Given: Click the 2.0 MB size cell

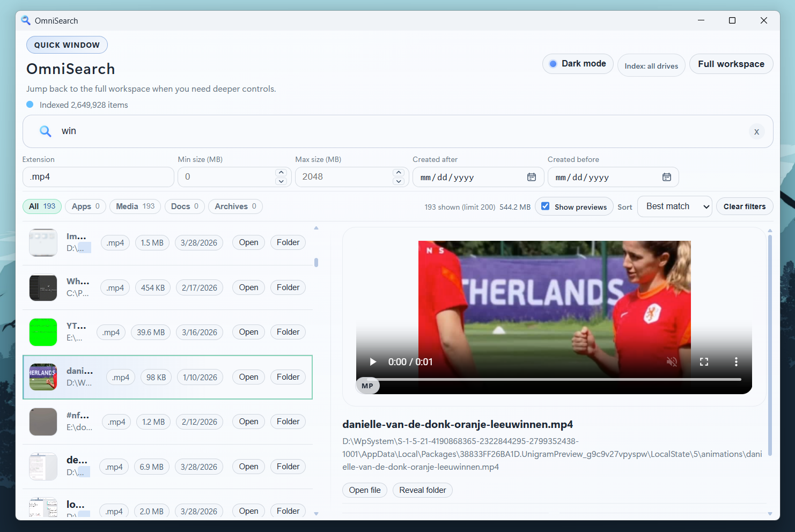Looking at the screenshot, I should coord(152,511).
